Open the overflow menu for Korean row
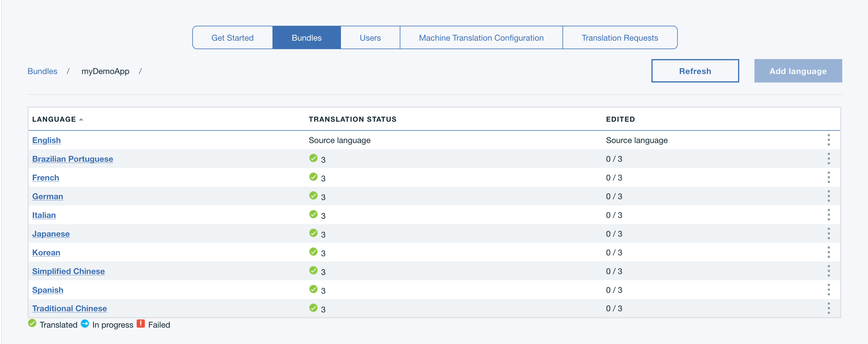This screenshot has height=344, width=868. click(x=828, y=252)
